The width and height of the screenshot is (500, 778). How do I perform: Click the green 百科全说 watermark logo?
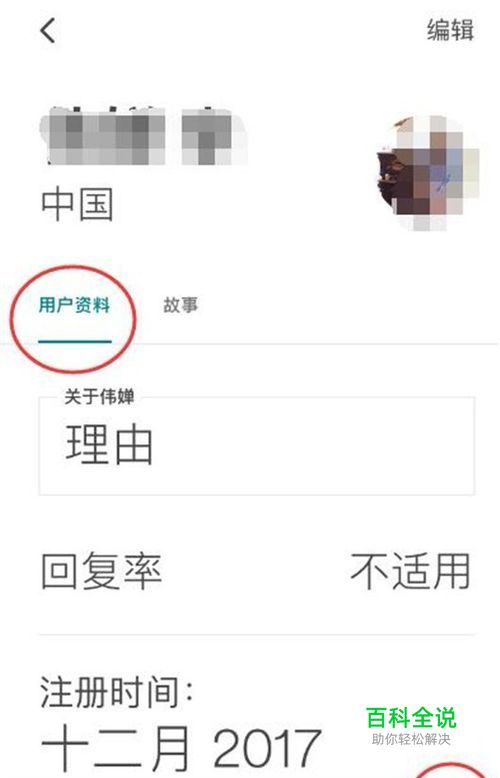[x=411, y=717]
